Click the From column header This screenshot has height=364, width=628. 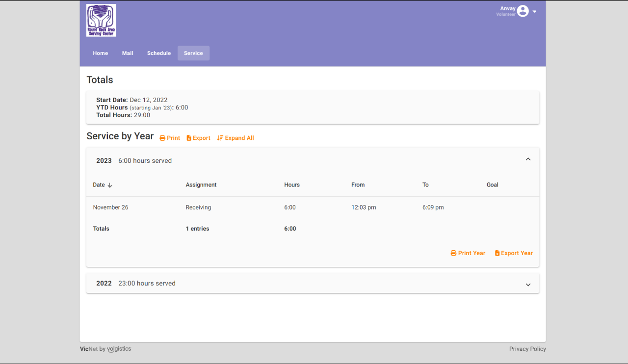point(358,185)
